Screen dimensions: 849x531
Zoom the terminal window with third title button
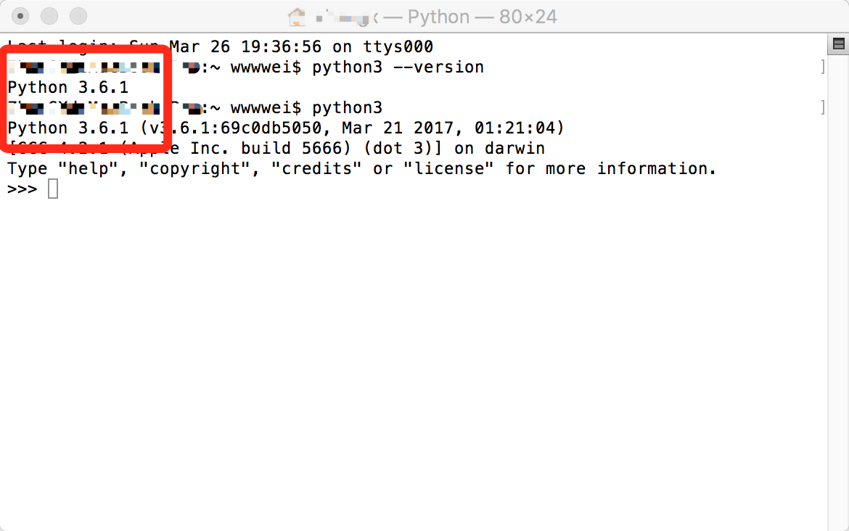click(78, 16)
